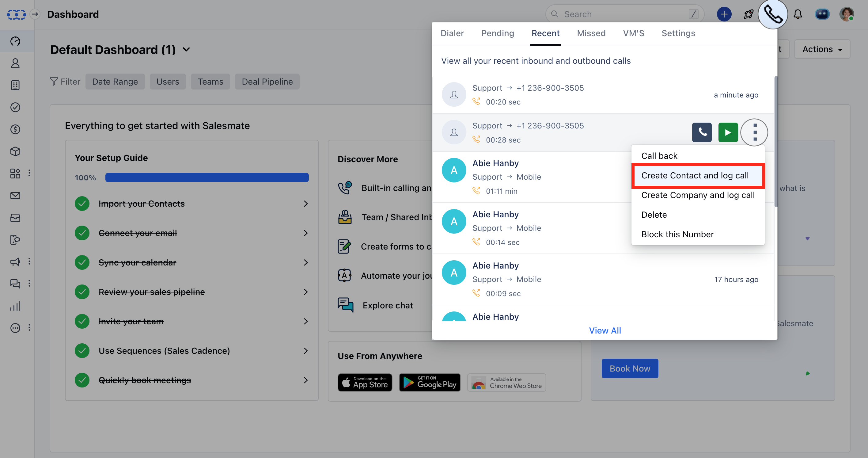
Task: Expand the Default Dashboard (1) dropdown
Action: (186, 50)
